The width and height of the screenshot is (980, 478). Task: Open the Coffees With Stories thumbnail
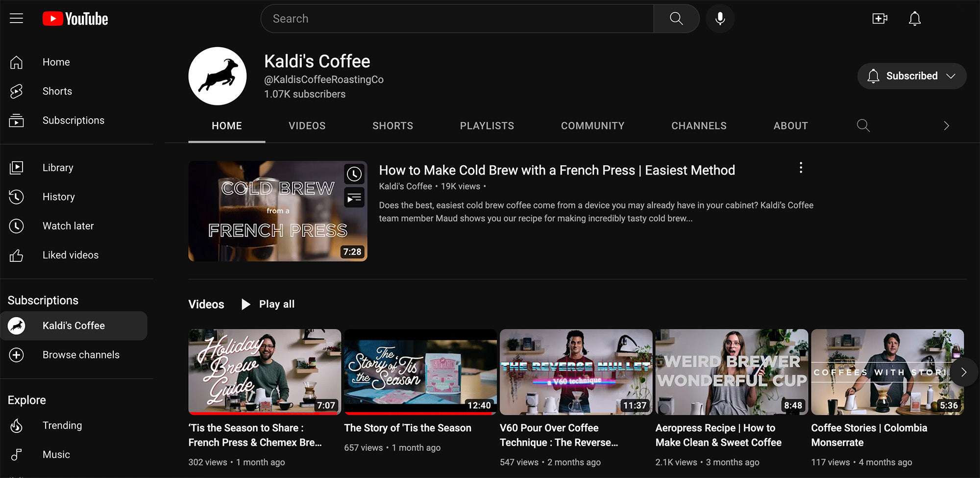[887, 372]
